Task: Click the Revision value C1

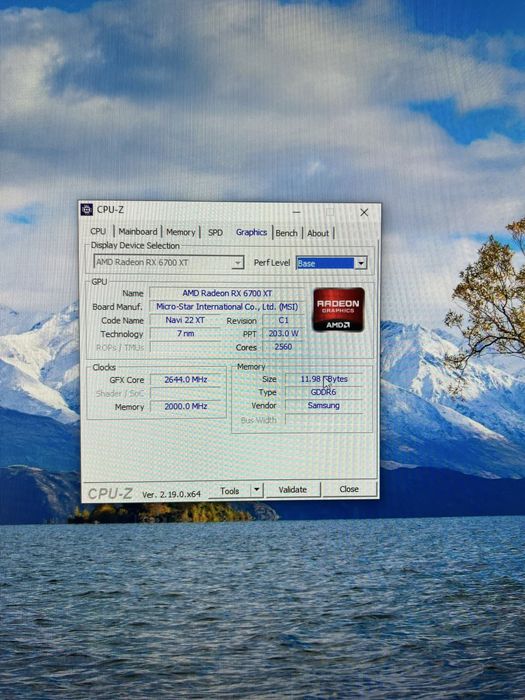Action: tap(283, 320)
